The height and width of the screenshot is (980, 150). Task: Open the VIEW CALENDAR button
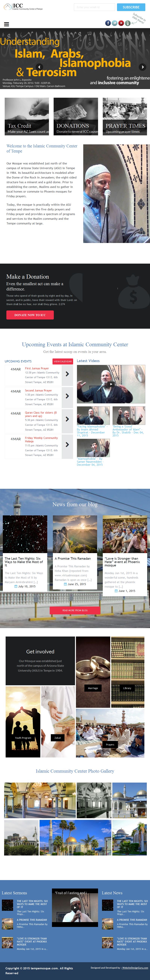click(x=62, y=361)
